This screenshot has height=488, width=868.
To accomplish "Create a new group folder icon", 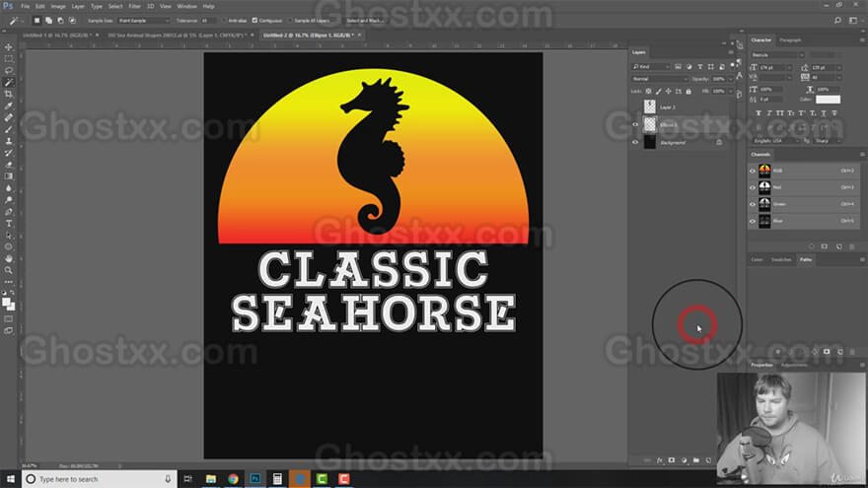I will pos(695,460).
